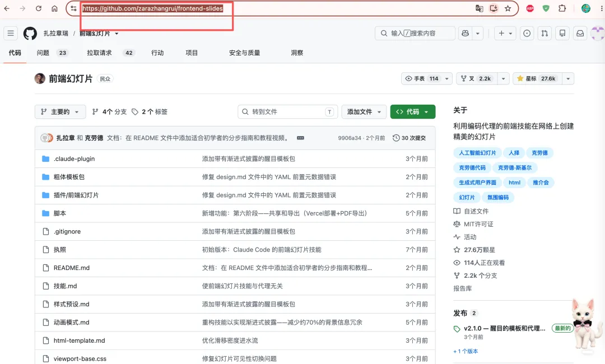Open the Projects tab
605x364 pixels.
[192, 53]
